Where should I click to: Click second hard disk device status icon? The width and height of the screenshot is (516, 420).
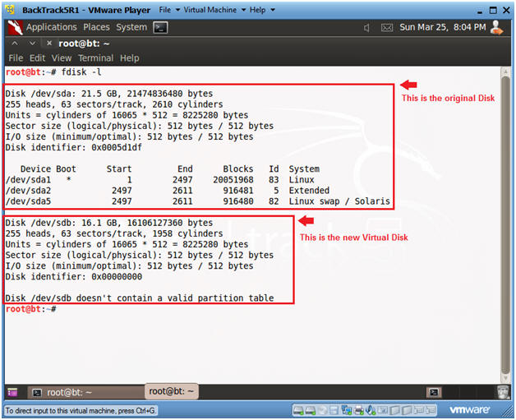(x=310, y=410)
